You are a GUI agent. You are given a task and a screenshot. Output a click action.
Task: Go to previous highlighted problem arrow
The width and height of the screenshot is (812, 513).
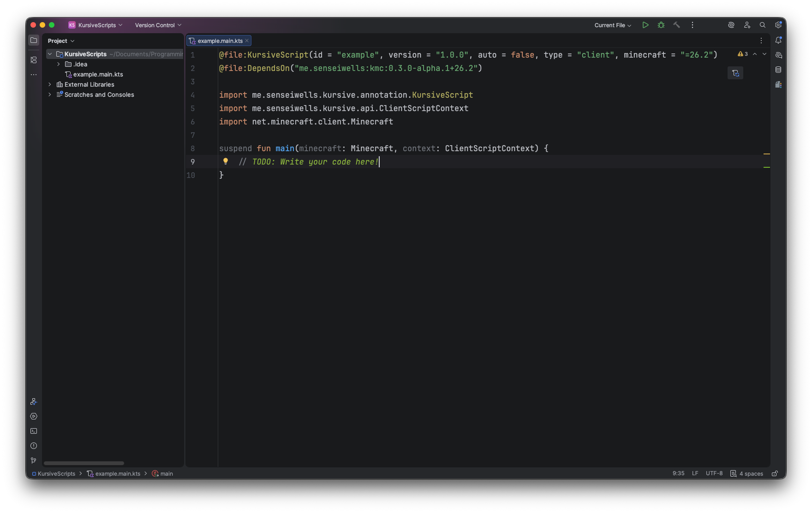(x=755, y=54)
